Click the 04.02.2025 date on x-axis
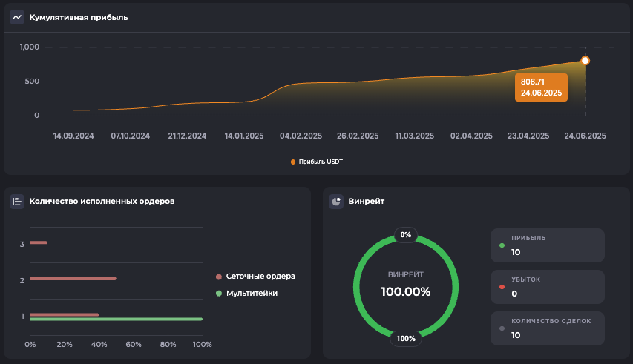The image size is (633, 364). click(x=301, y=136)
